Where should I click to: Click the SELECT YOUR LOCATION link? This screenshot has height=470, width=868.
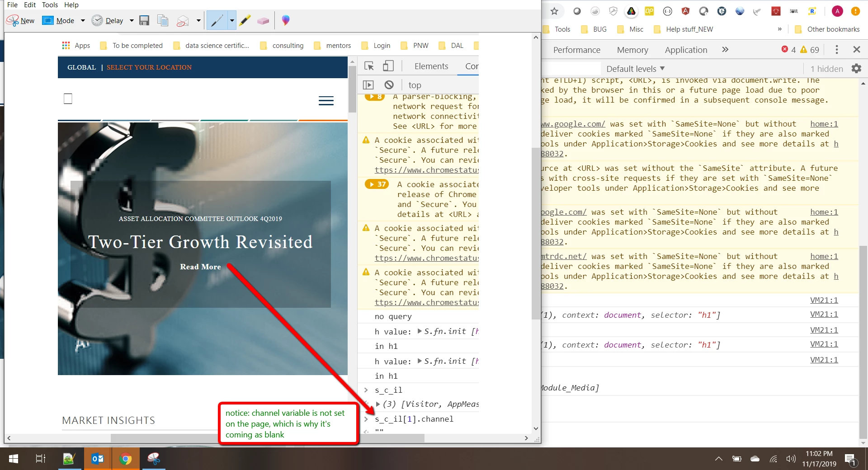[149, 67]
